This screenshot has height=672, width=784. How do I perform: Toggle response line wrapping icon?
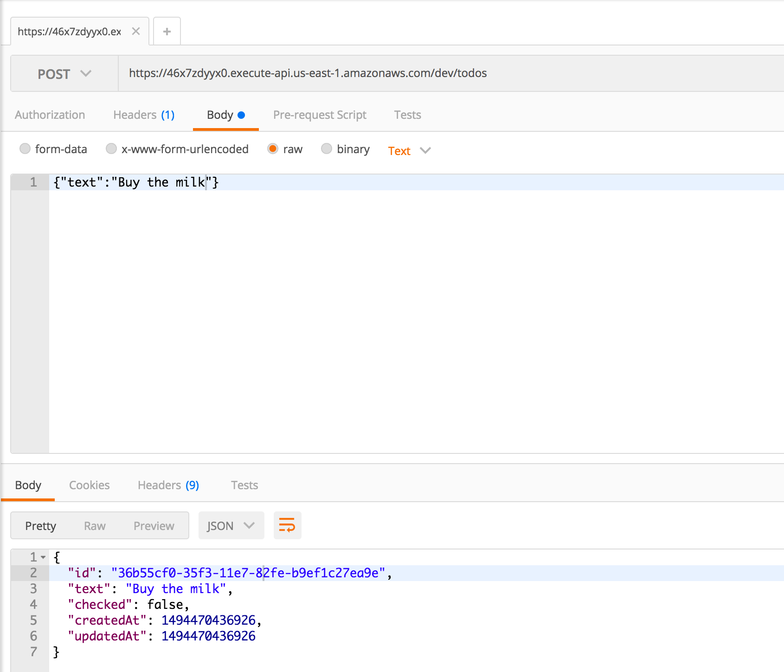[x=287, y=525]
